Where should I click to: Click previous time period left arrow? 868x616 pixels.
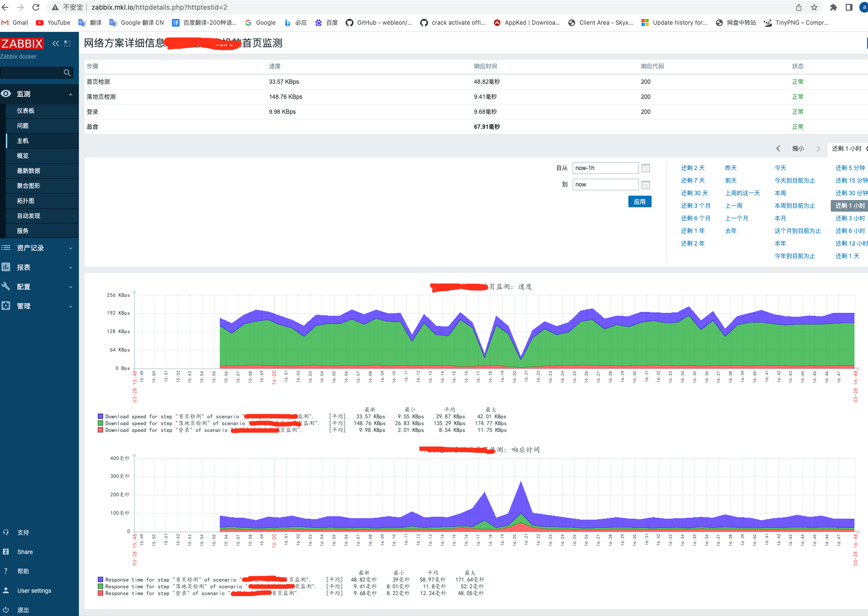pyautogui.click(x=778, y=149)
